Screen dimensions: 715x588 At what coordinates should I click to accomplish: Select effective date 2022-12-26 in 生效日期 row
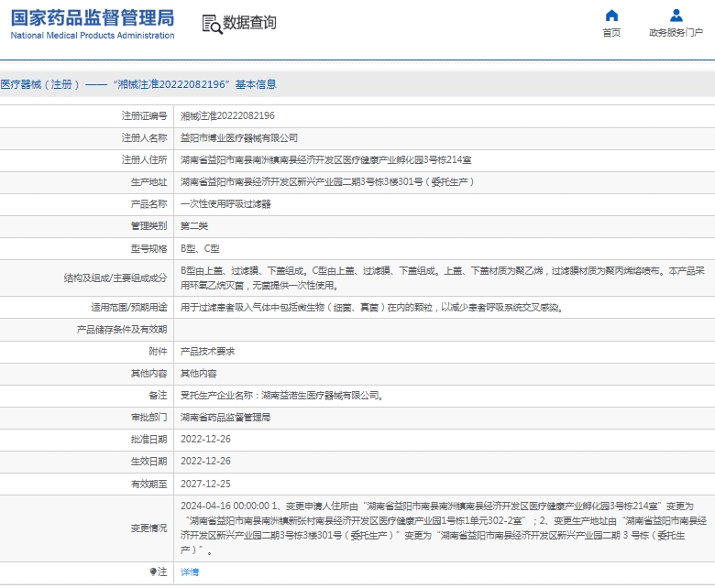(x=205, y=461)
